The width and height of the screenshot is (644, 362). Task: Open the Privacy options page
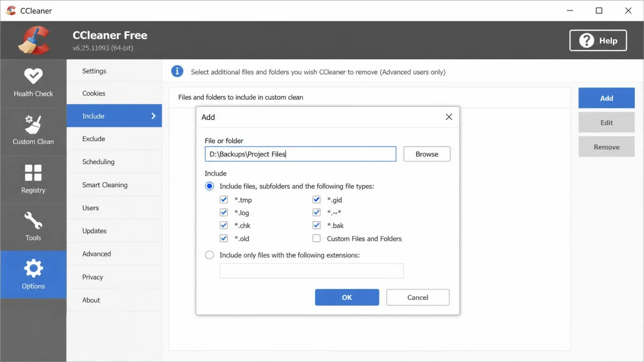pyautogui.click(x=114, y=277)
